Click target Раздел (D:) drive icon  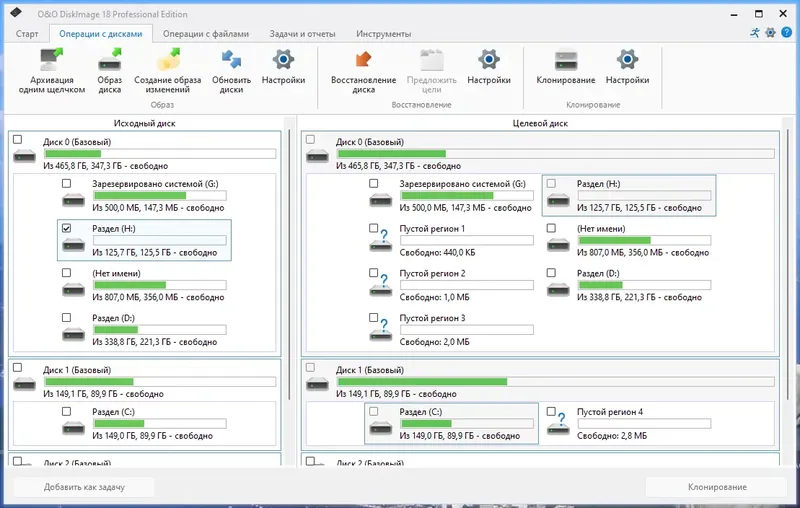point(558,290)
